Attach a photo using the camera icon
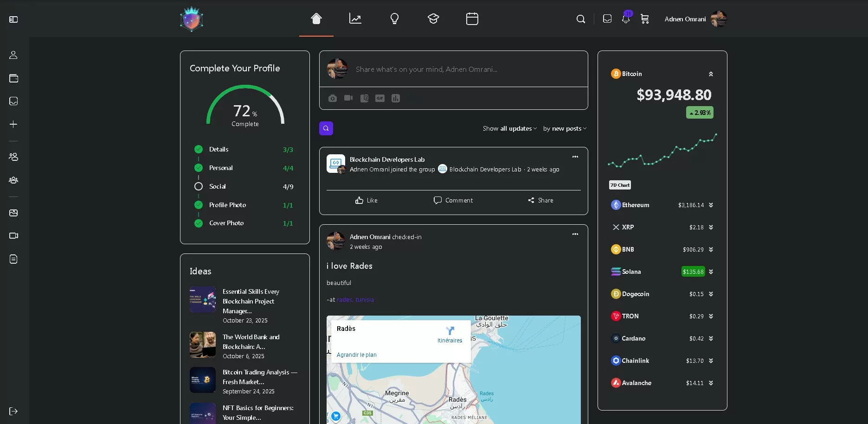Image resolution: width=868 pixels, height=424 pixels. (332, 98)
